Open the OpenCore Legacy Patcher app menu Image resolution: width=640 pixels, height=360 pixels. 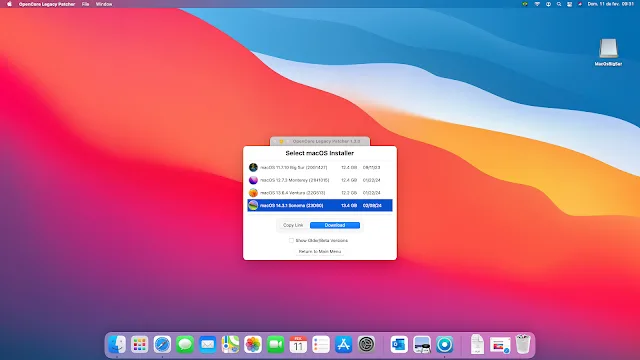click(47, 4)
